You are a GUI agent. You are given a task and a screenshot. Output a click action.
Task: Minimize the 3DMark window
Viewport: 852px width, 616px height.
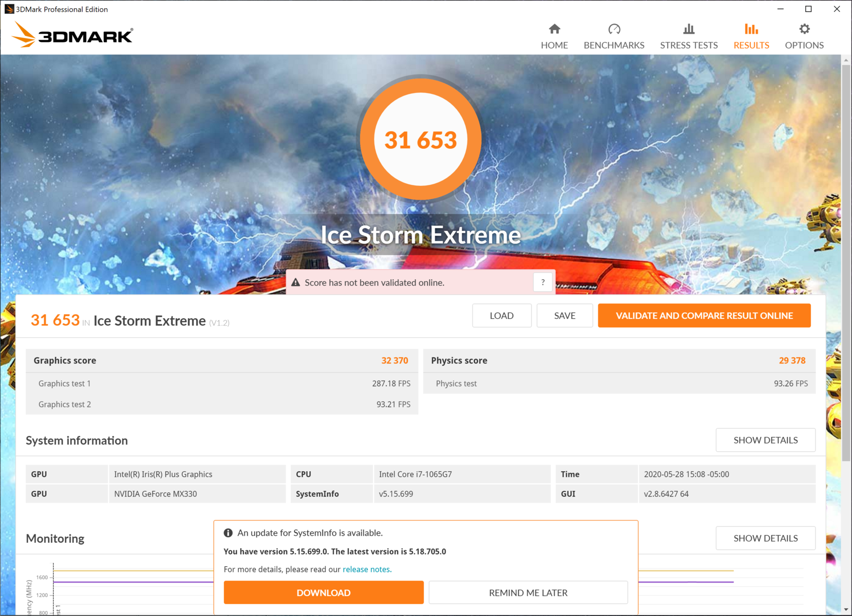point(780,9)
